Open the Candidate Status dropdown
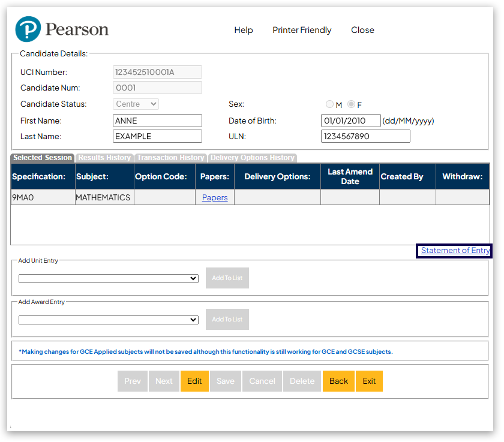Screen dimensions: 504x442 [136, 104]
